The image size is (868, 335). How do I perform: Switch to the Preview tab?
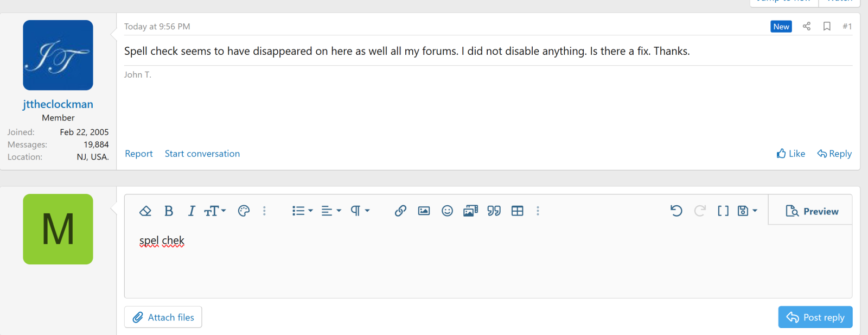812,211
